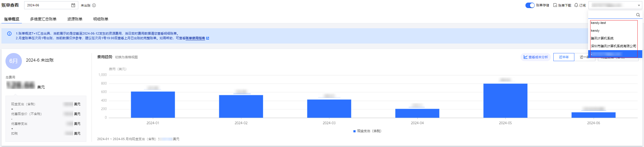This screenshot has width=644, height=147.
Task: Switch to the 多维度汇总账单 tab
Action: coord(43,19)
